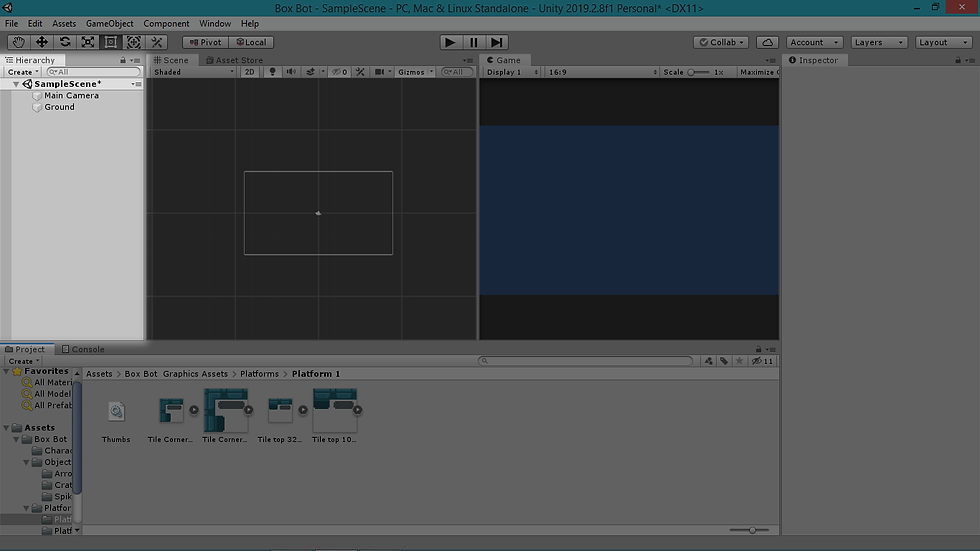Open the Component menu
980x551 pixels.
pos(166,24)
